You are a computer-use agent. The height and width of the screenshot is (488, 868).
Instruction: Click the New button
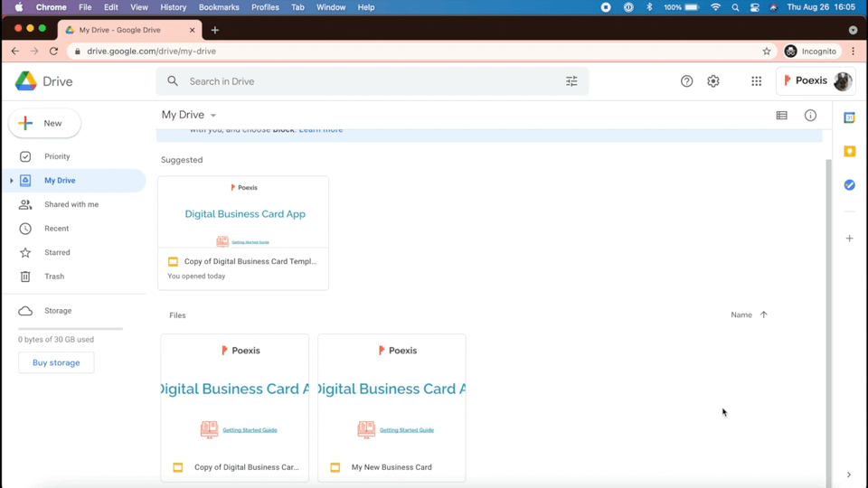click(44, 123)
